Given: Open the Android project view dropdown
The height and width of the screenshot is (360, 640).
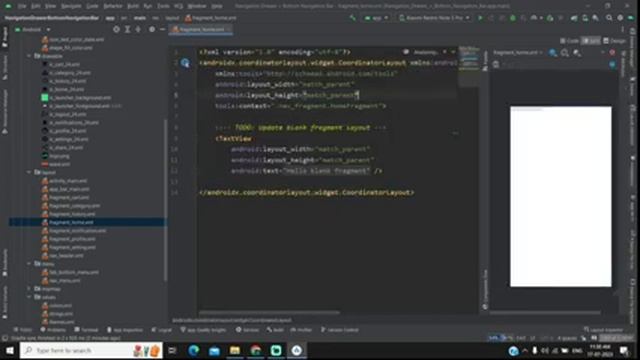Looking at the screenshot, I should pyautogui.click(x=33, y=29).
